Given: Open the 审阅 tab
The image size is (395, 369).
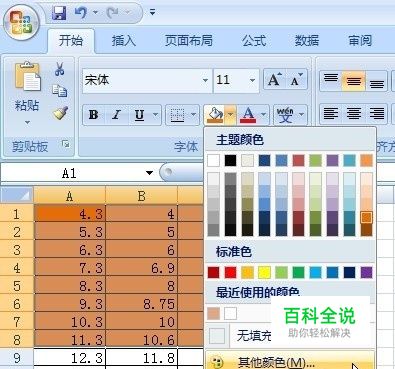Looking at the screenshot, I should coord(360,41).
